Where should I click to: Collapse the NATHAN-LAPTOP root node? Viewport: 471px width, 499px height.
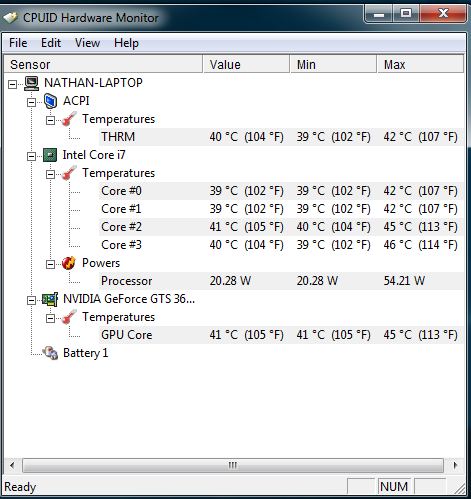pos(12,84)
